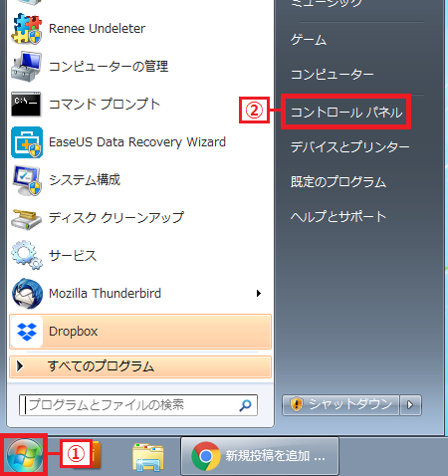Click the Windows Start orb

pyautogui.click(x=24, y=455)
